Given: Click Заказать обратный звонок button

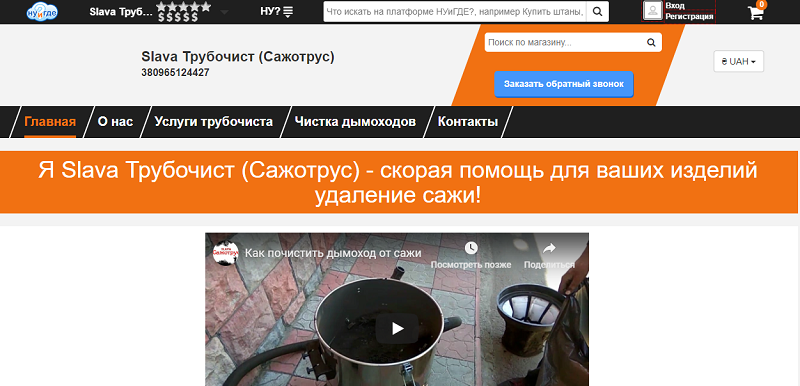Looking at the screenshot, I should point(564,84).
